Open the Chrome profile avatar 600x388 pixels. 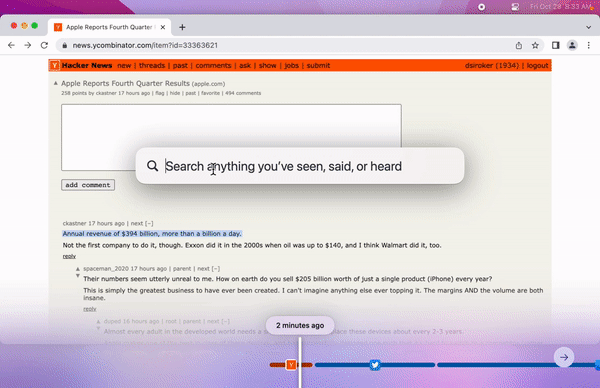tap(572, 45)
